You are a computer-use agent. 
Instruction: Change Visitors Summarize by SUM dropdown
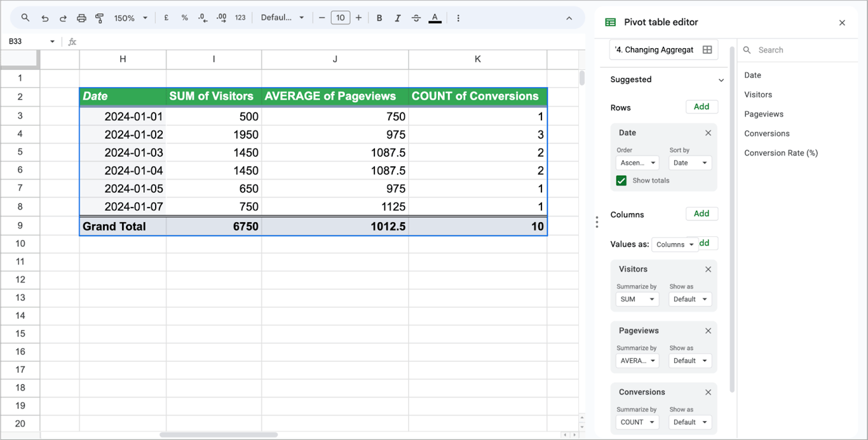pyautogui.click(x=637, y=299)
